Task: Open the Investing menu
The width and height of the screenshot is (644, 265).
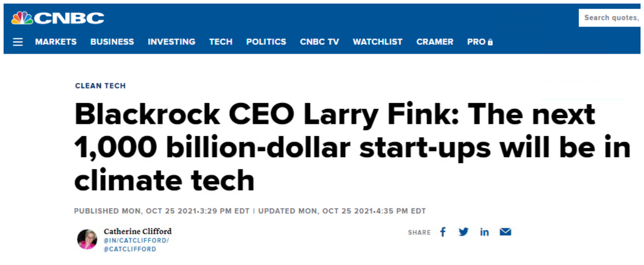Action: (172, 42)
